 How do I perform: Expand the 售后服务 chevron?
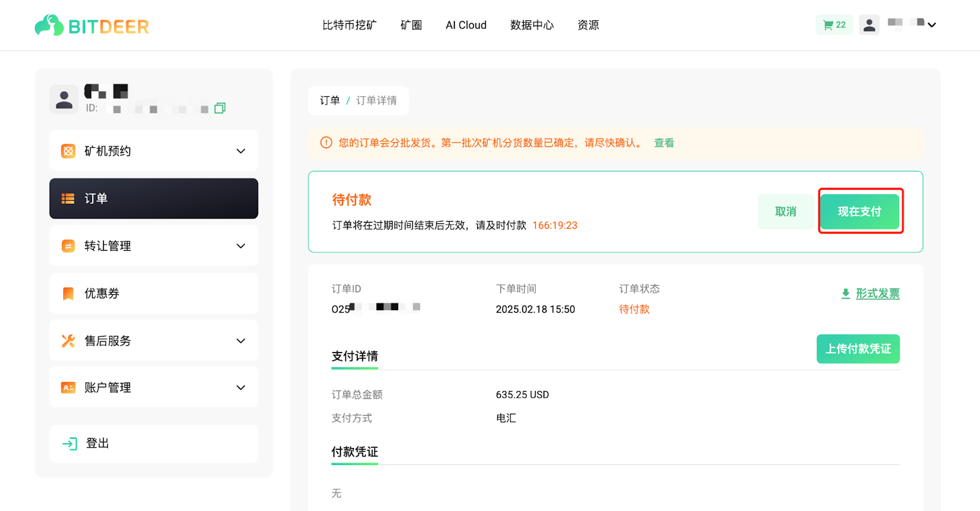tap(241, 341)
